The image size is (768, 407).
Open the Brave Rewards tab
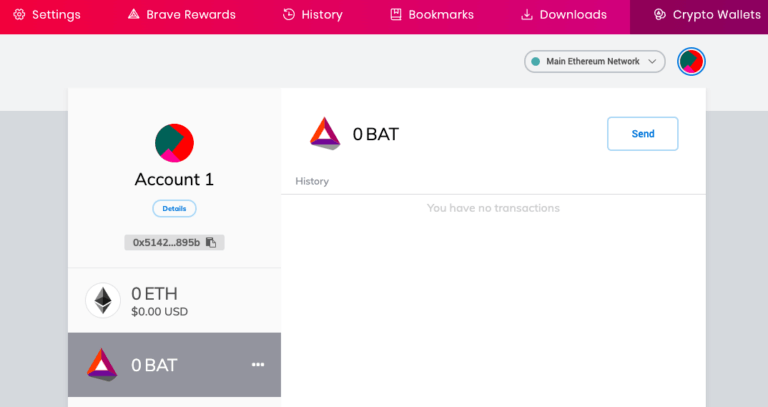tap(182, 15)
